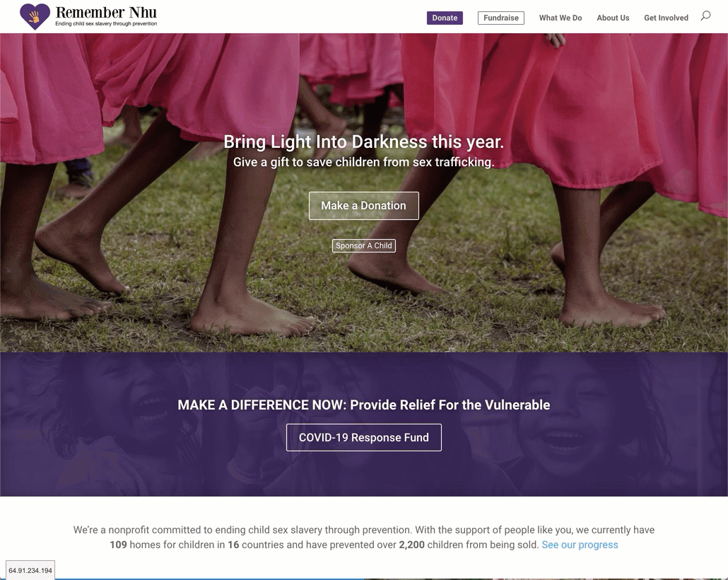Click the nonprofit mission statement paragraph
Screen dimensions: 728x580
364,538
